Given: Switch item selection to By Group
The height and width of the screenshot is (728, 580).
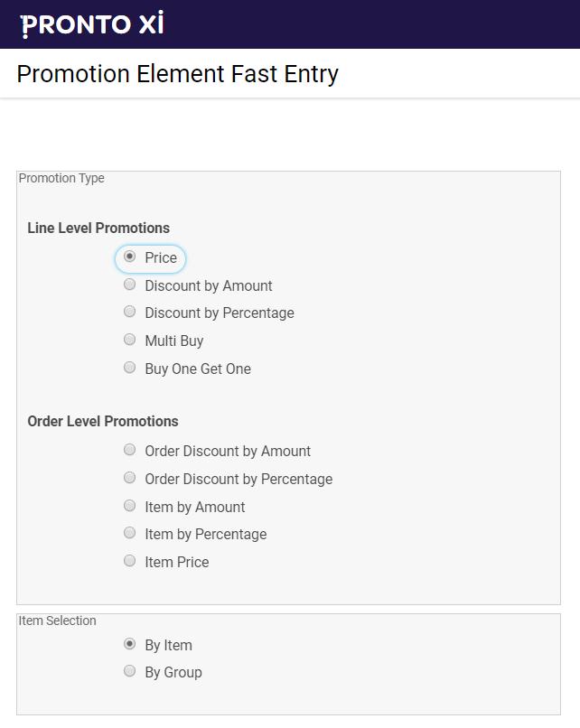Looking at the screenshot, I should pyautogui.click(x=129, y=671).
